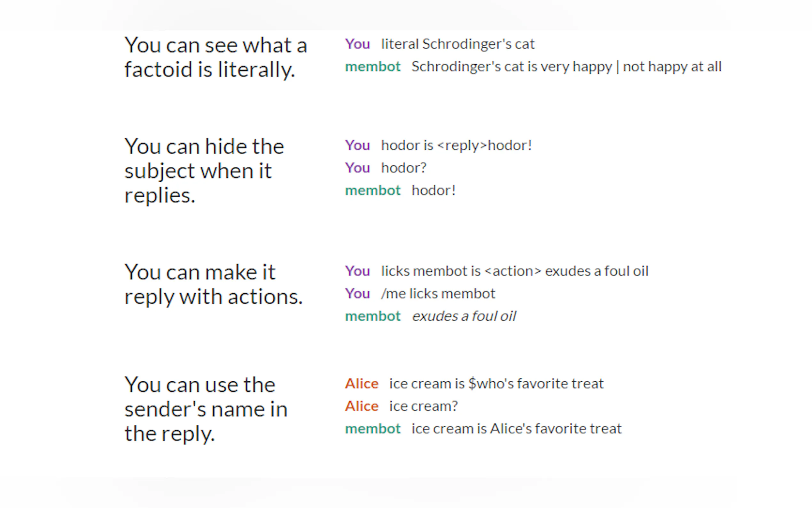Select the message containing the '<action>' tag
The height and width of the screenshot is (508, 812).
(514, 271)
